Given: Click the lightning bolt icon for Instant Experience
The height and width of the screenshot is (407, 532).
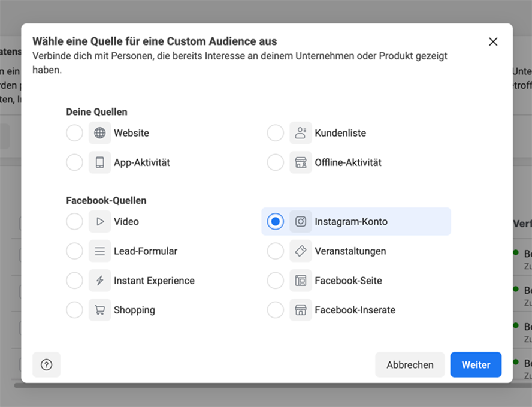Looking at the screenshot, I should point(99,281).
